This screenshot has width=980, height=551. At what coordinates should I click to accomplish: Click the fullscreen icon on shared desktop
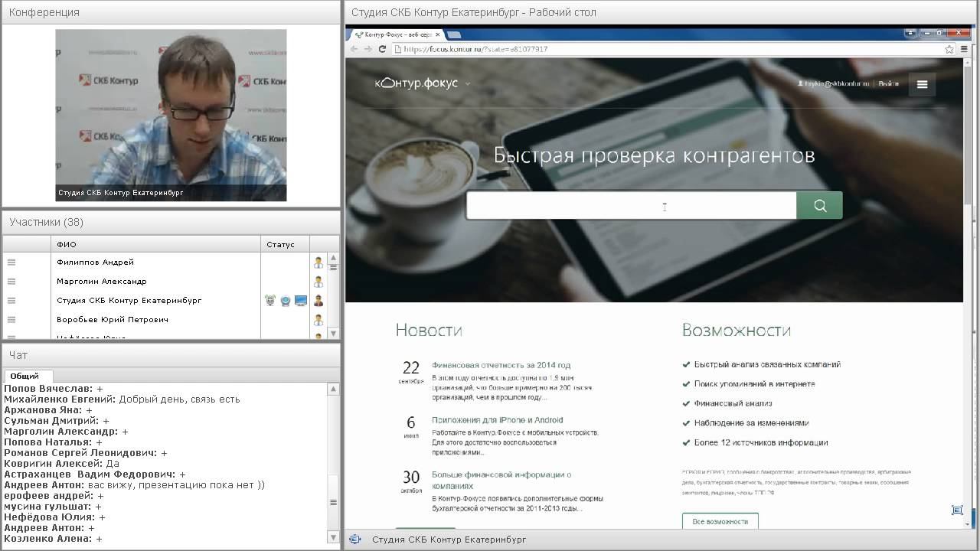[957, 510]
